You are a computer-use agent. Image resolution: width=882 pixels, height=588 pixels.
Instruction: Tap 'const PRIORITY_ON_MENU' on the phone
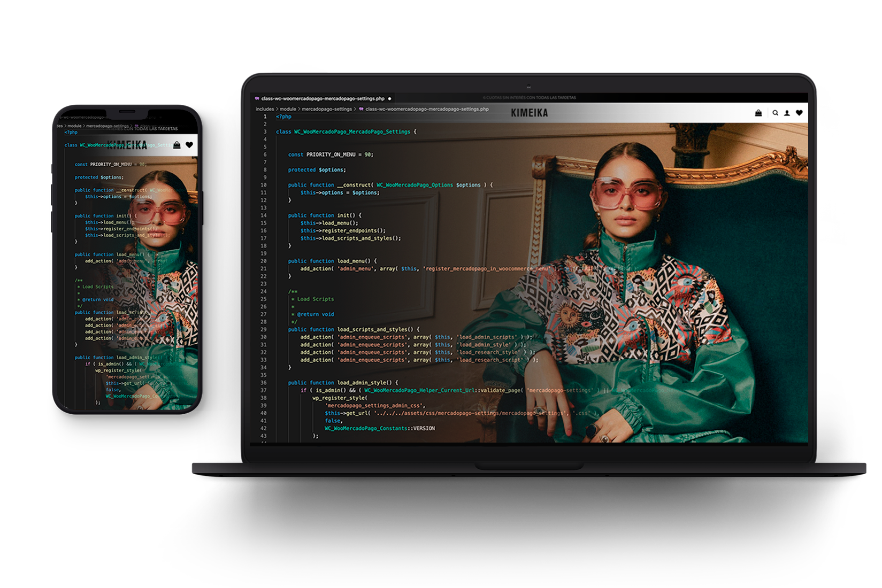coord(103,165)
